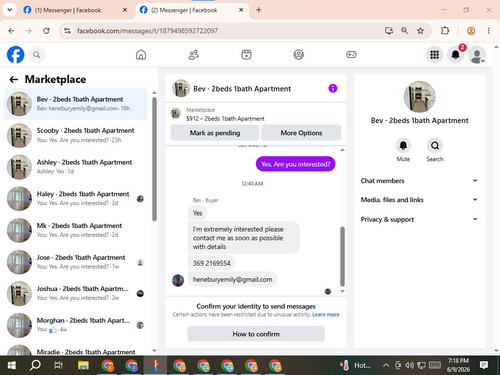Image resolution: width=500 pixels, height=375 pixels.
Task: Open Task View on the taskbar
Action: pos(59,365)
